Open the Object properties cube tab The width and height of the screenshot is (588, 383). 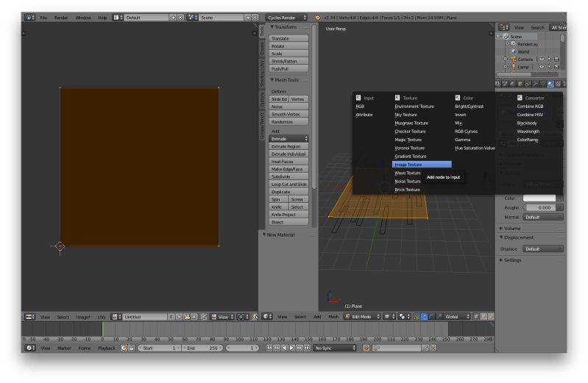520,84
